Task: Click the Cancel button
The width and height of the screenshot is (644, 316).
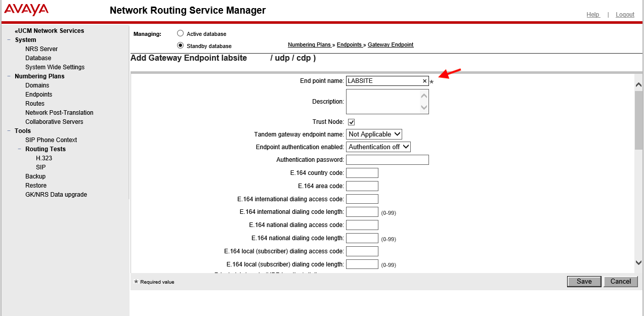Action: tap(621, 282)
